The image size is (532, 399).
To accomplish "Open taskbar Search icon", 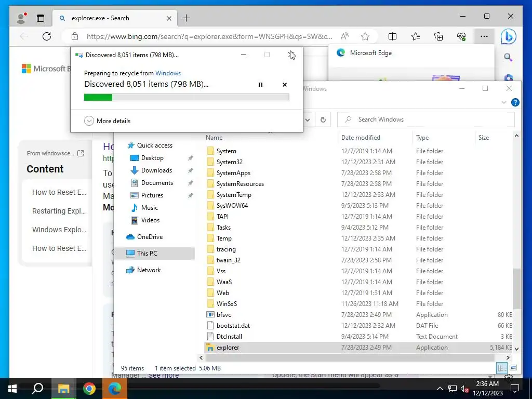I will [37, 389].
